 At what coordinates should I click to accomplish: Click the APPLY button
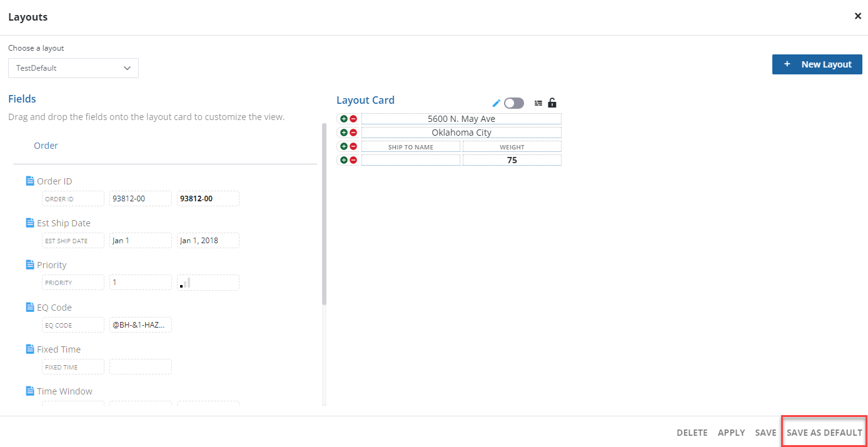pyautogui.click(x=732, y=433)
